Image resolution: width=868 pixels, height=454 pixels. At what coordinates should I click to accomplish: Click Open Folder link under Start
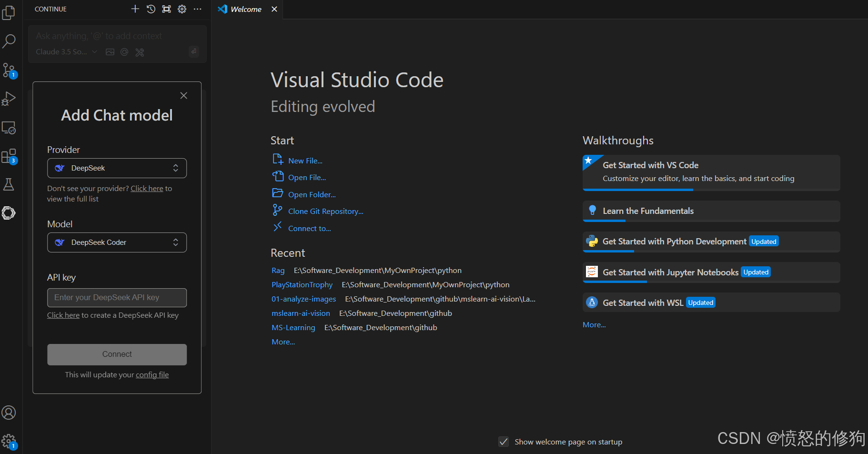tap(312, 195)
